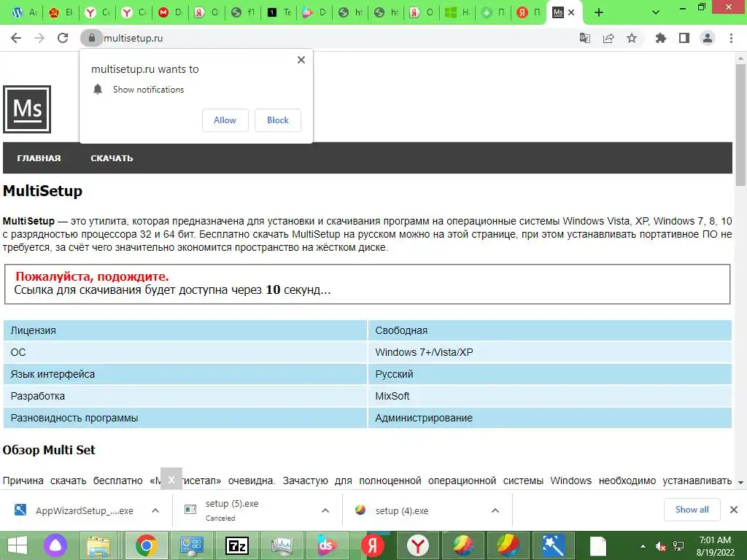Open a new browser tab

(599, 12)
